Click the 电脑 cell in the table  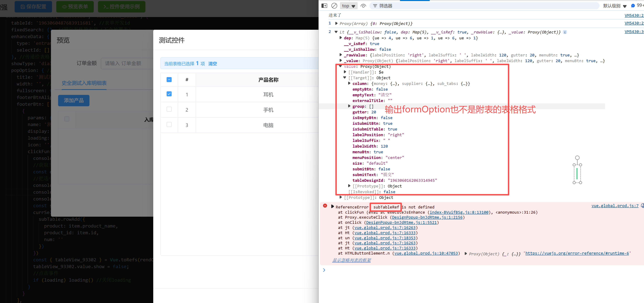[x=268, y=125]
